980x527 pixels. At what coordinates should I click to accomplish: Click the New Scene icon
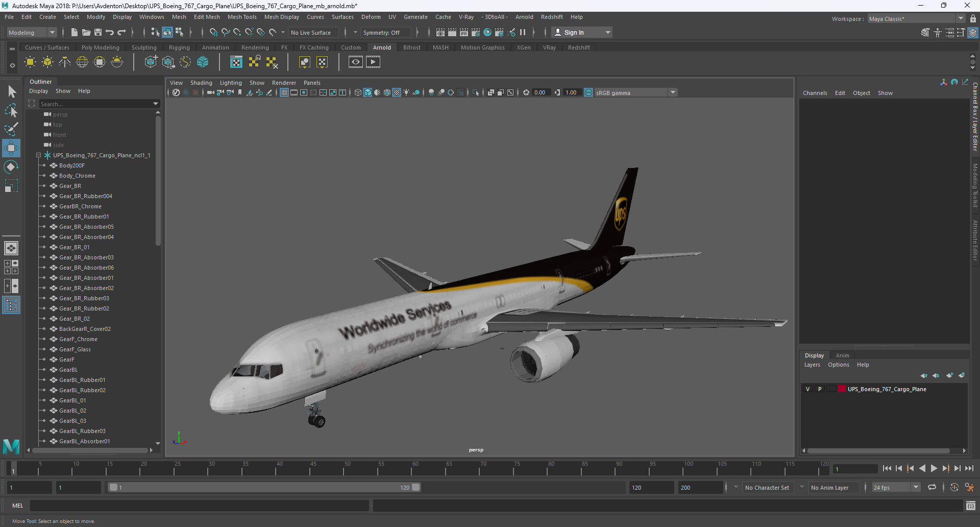coord(74,32)
